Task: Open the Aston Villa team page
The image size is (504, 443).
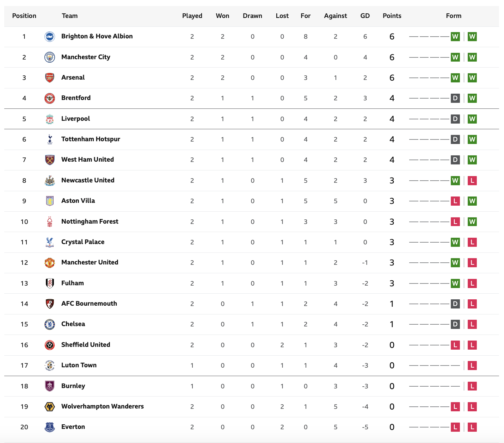Action: [78, 201]
